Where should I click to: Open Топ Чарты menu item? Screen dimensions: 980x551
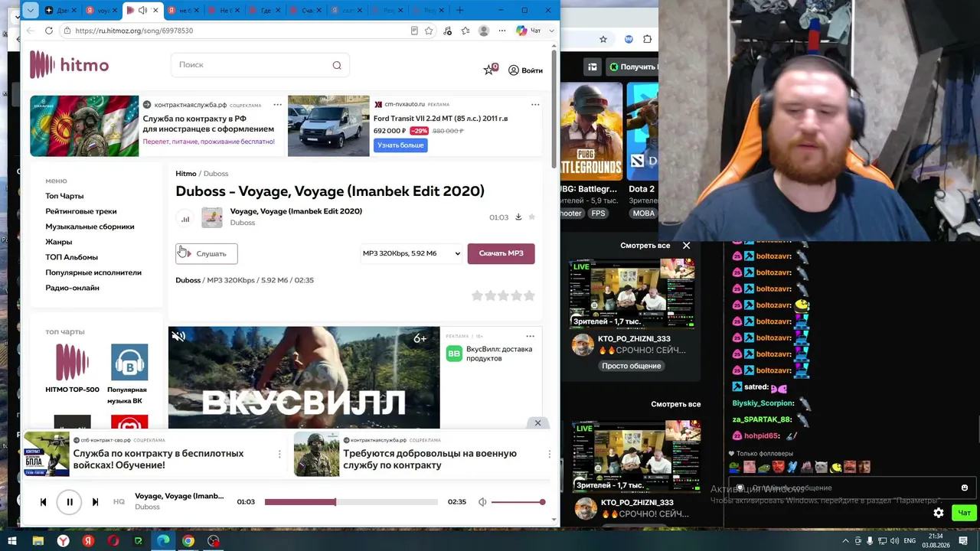click(64, 196)
